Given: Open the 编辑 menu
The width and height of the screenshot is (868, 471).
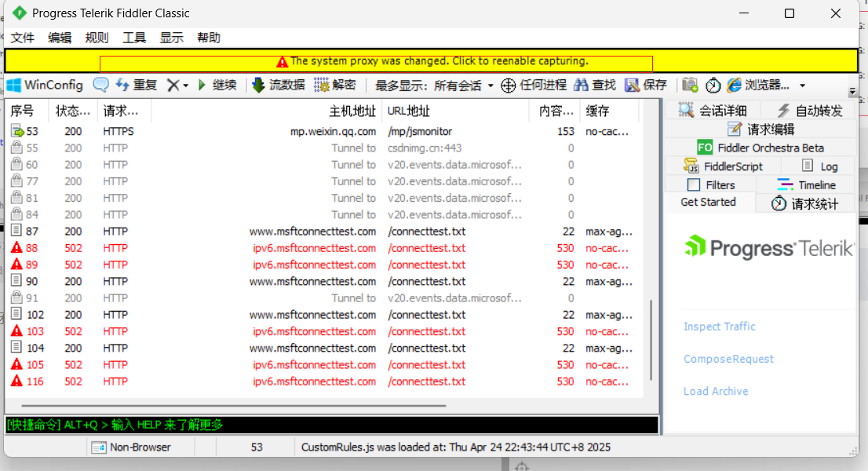Looking at the screenshot, I should 60,38.
